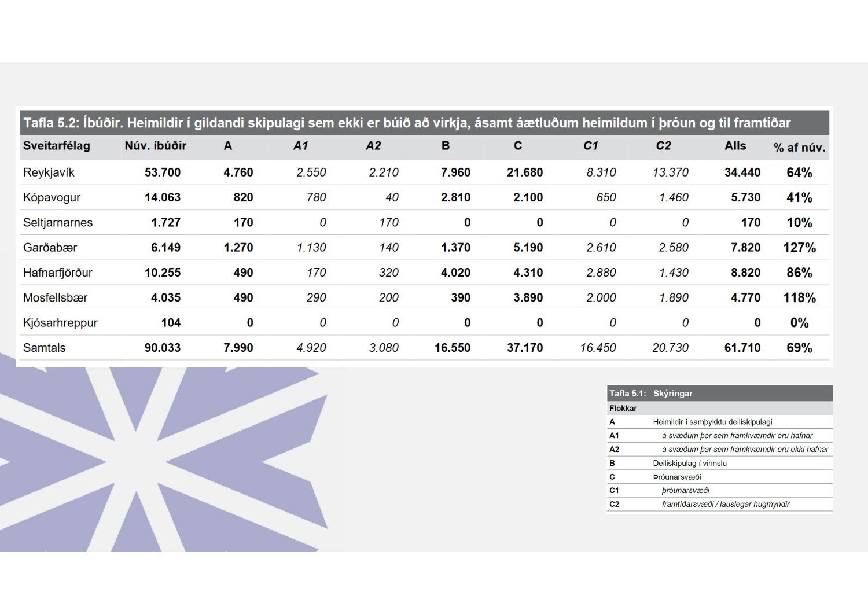The width and height of the screenshot is (868, 614).
Task: Click the % af núv. column header
Action: coord(799,148)
